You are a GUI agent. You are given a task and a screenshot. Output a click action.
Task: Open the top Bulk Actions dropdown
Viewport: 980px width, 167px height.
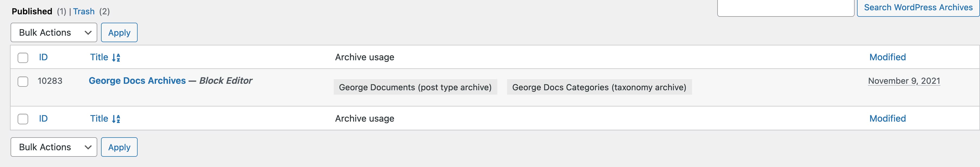point(54,33)
